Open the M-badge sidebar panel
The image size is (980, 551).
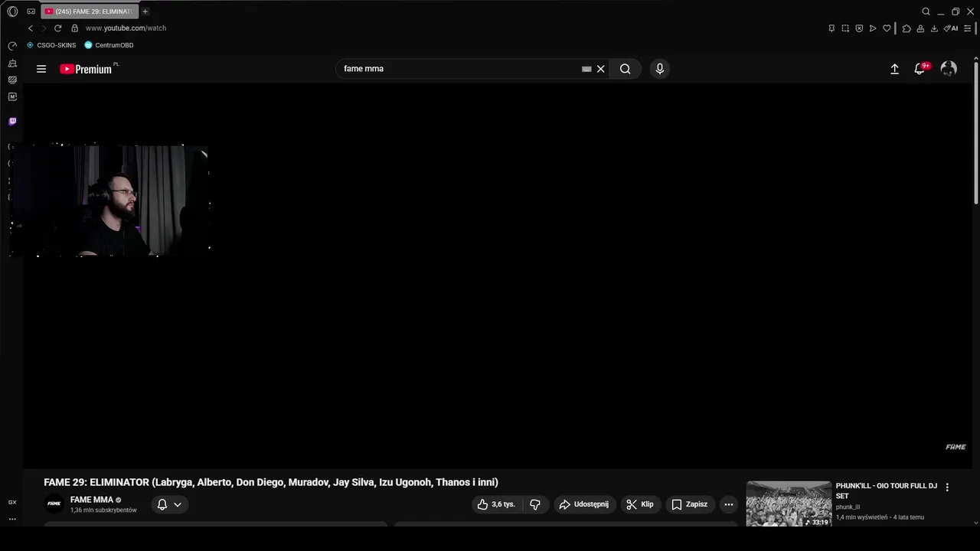pos(12,96)
